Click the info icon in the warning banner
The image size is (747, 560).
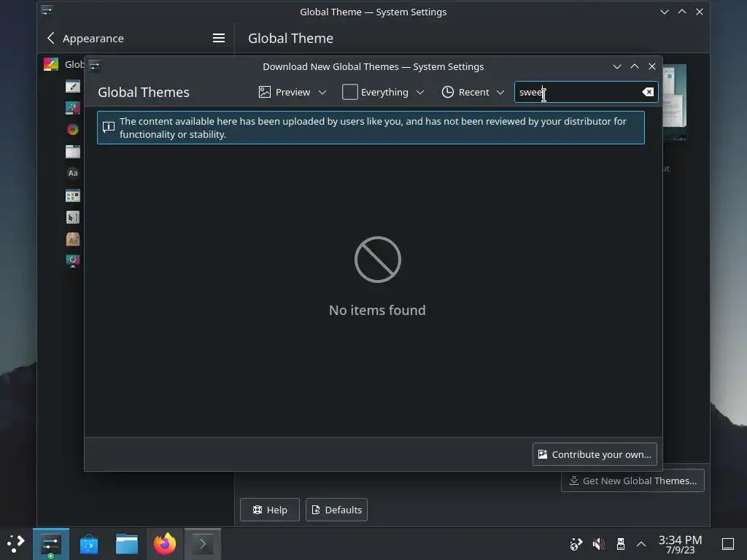[109, 127]
